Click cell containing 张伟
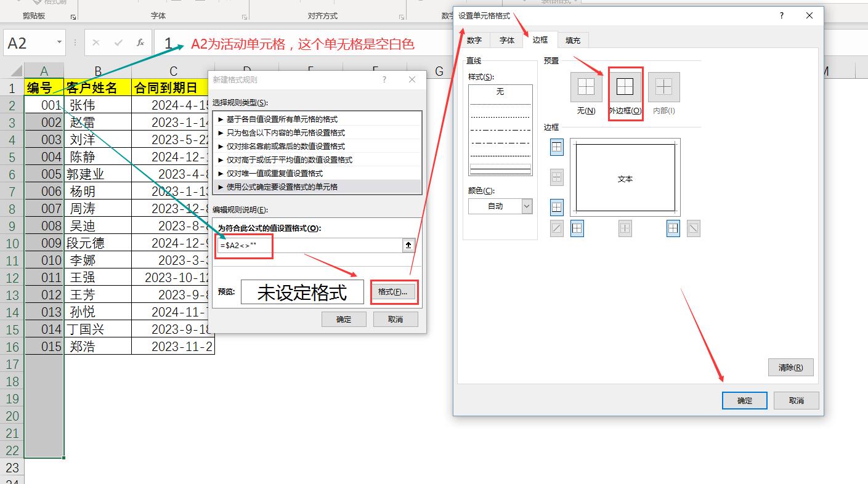Screen dimensions: 868x484 click(98, 105)
